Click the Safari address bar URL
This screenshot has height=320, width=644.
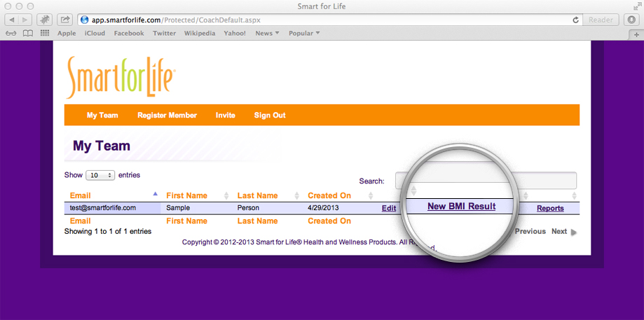pyautogui.click(x=176, y=20)
